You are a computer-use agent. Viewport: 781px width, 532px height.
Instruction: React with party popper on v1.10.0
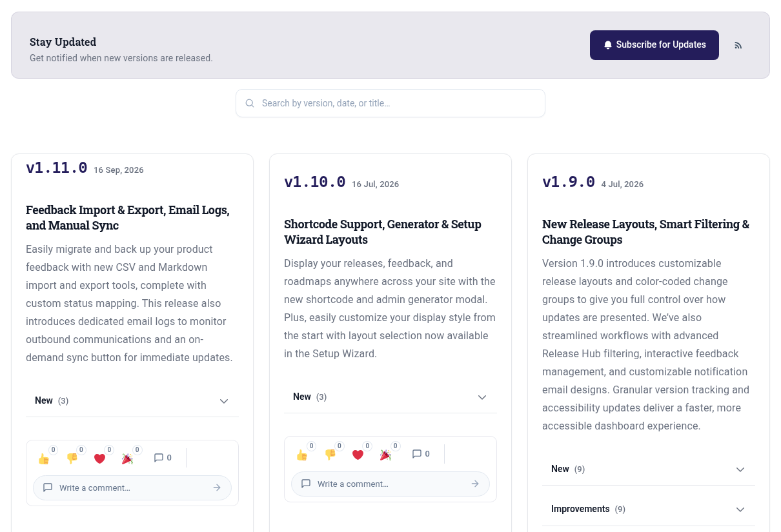click(385, 455)
